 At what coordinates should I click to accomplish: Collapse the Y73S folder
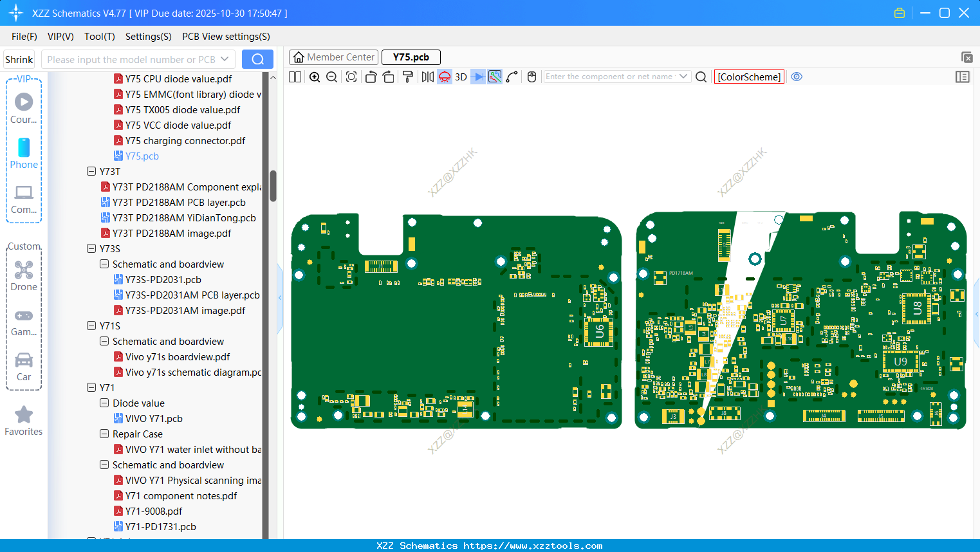(x=91, y=249)
